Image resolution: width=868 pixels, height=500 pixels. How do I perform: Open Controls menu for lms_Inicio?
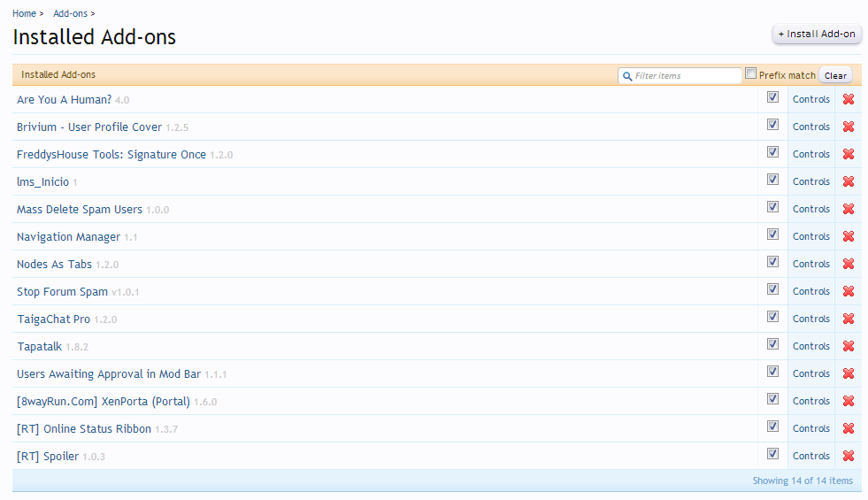tap(811, 181)
